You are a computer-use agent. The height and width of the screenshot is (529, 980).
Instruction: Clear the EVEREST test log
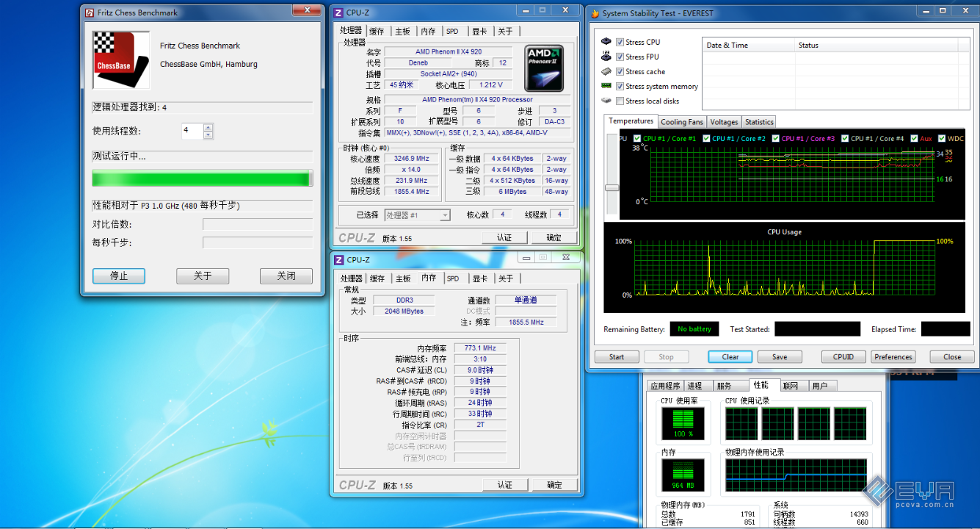pos(730,357)
